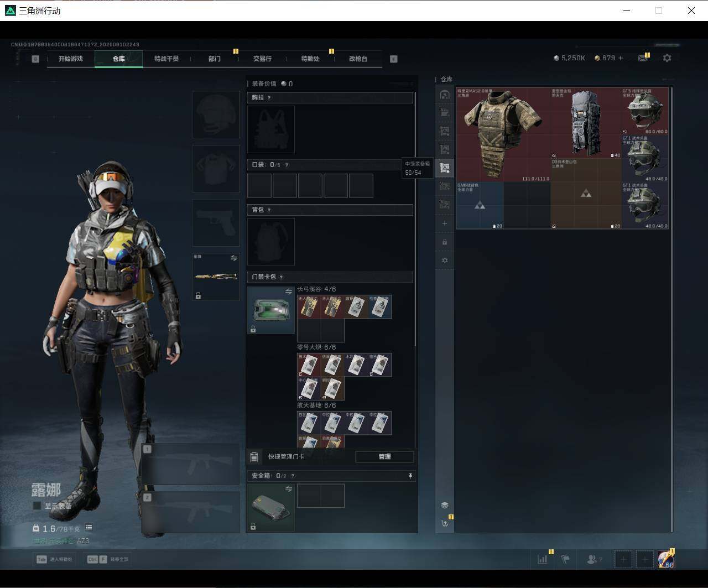Click the first empty pocket slot
This screenshot has width=708, height=588.
pyautogui.click(x=259, y=186)
